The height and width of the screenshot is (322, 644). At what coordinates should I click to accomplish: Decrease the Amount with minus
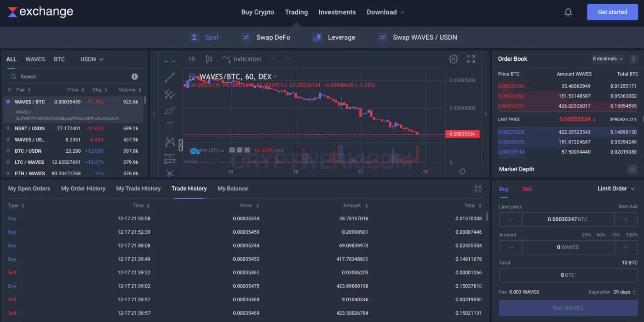pyautogui.click(x=511, y=247)
